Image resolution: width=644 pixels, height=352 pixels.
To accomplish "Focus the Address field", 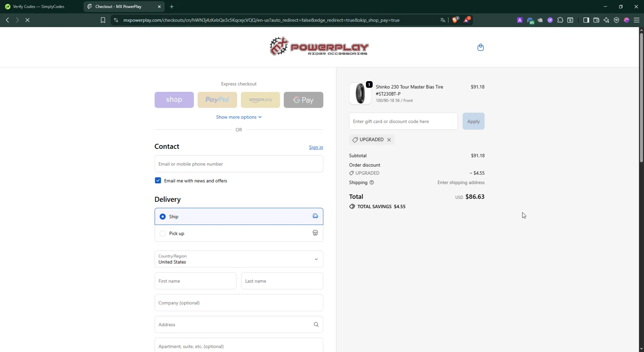I will (x=239, y=325).
